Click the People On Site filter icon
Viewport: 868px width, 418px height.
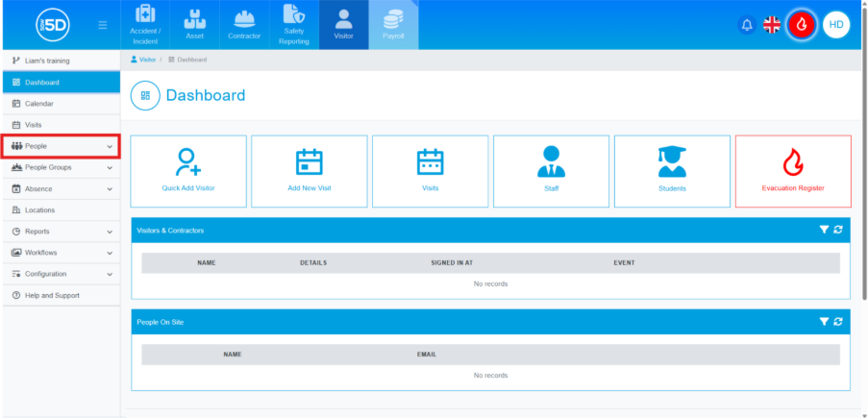pyautogui.click(x=824, y=322)
